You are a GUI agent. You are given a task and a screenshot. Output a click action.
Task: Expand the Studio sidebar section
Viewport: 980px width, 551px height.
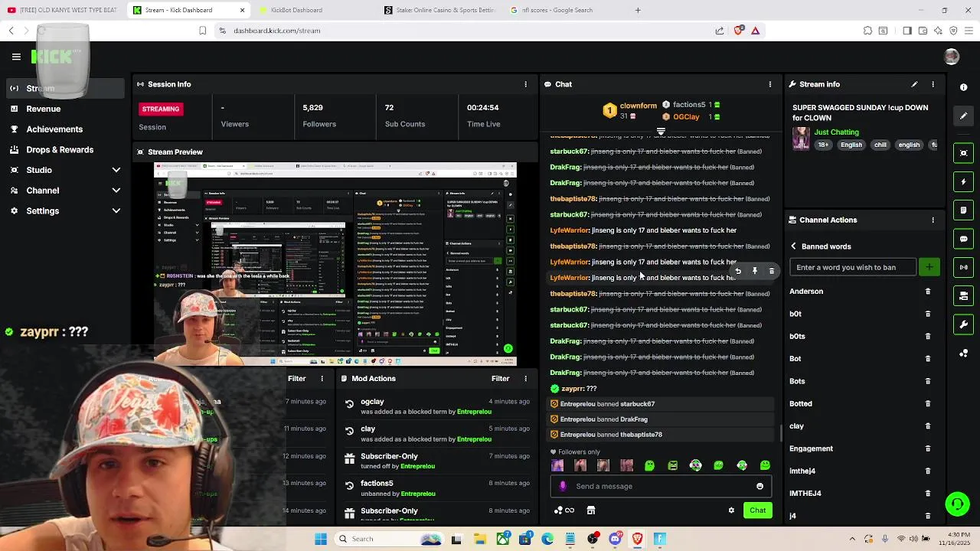coord(116,170)
